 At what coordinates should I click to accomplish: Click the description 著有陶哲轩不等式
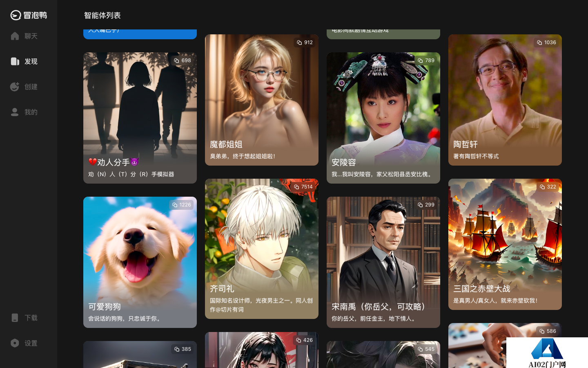(x=476, y=156)
